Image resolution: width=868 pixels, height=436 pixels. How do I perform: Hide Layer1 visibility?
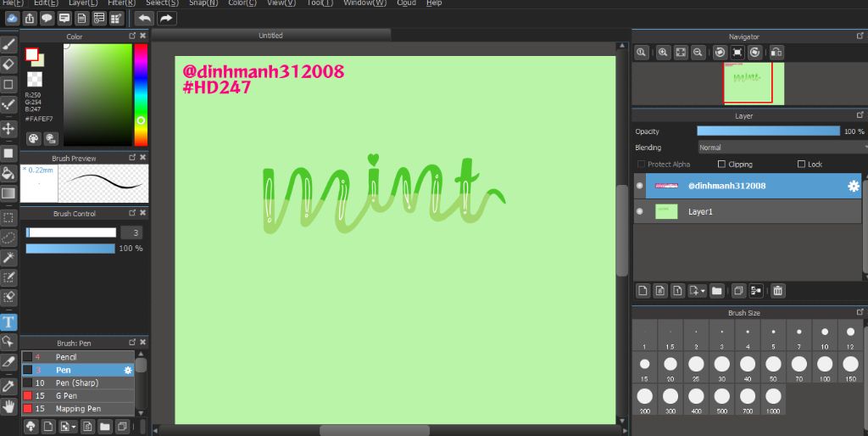pos(639,211)
